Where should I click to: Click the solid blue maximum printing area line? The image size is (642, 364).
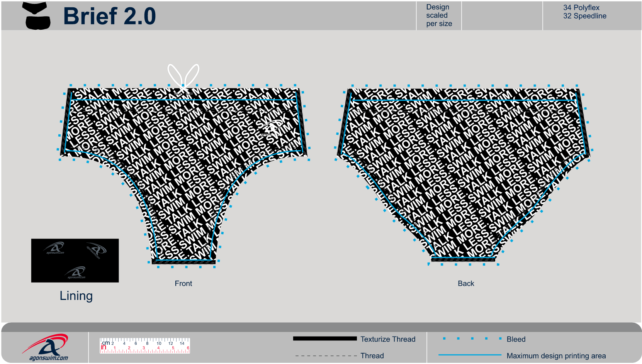coord(469,355)
